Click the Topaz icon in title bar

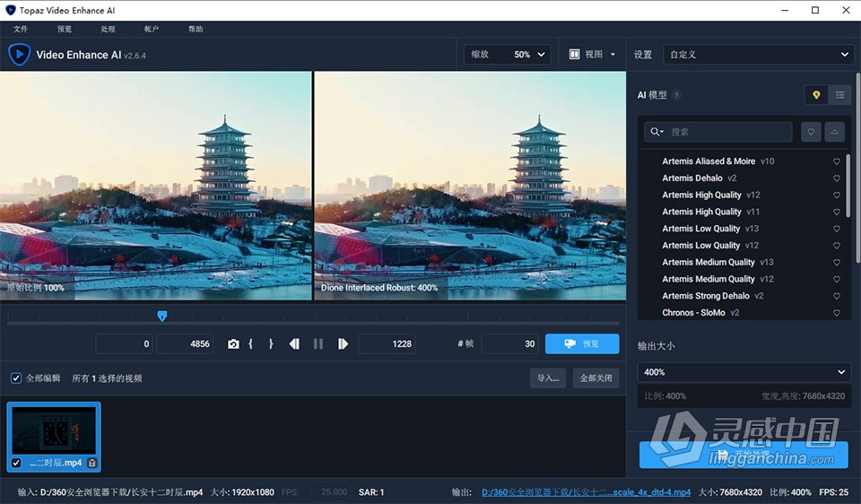tap(10, 10)
